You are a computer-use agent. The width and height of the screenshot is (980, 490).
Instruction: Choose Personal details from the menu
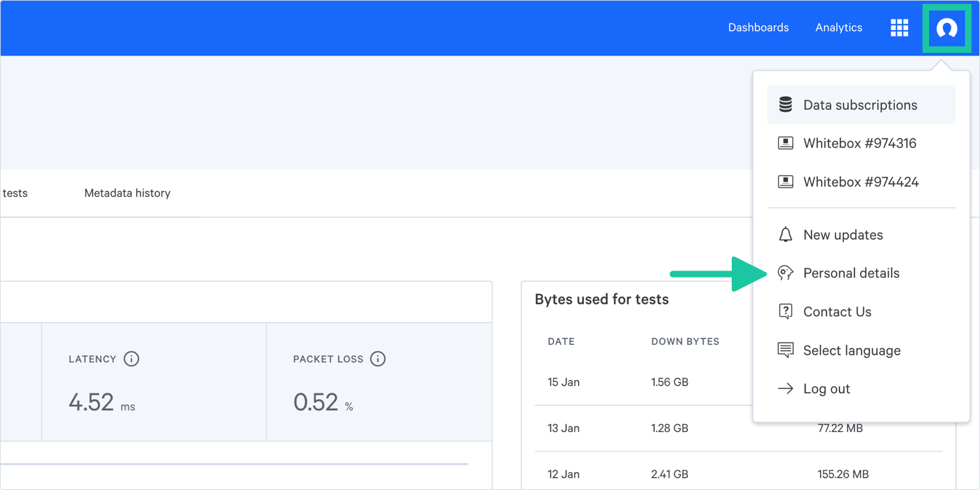pyautogui.click(x=851, y=273)
